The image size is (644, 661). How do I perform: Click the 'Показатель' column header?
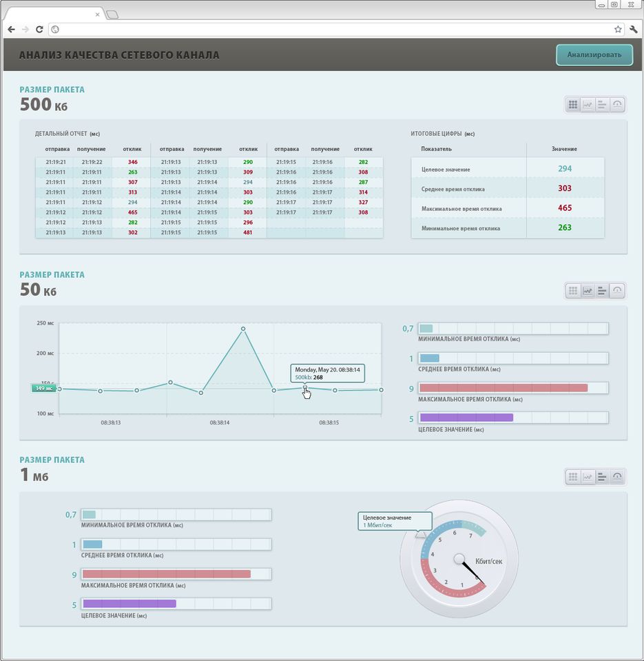[x=437, y=149]
